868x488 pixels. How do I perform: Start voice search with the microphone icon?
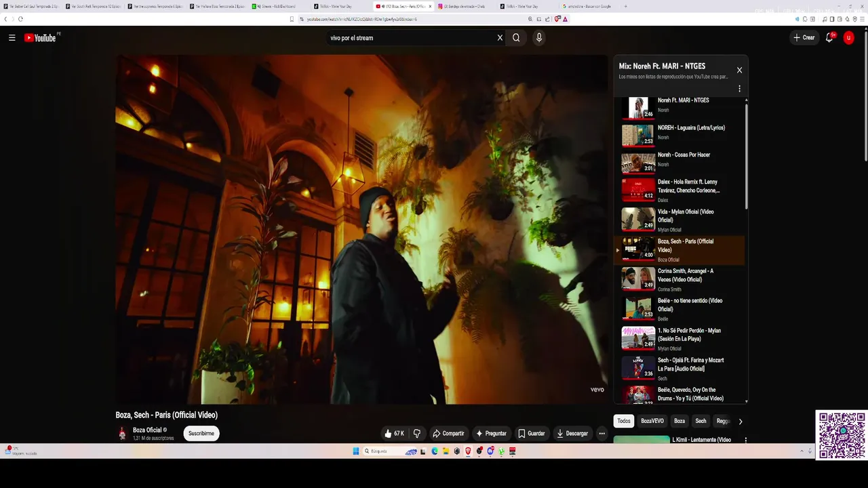tap(539, 38)
